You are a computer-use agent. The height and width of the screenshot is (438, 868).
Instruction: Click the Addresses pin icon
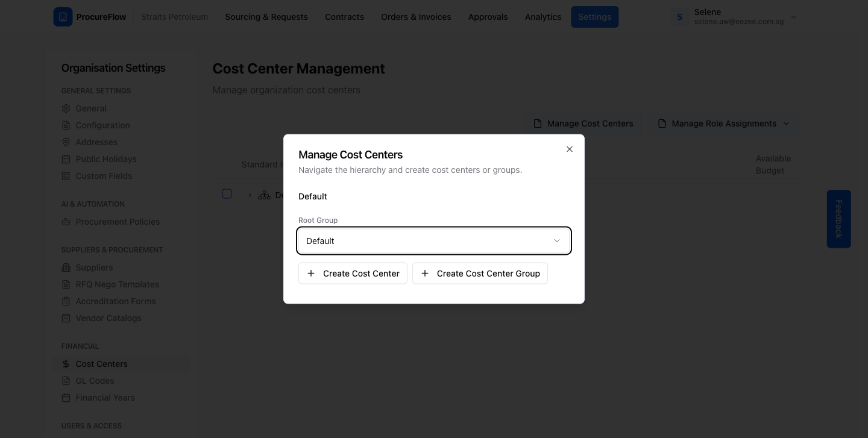click(x=66, y=142)
